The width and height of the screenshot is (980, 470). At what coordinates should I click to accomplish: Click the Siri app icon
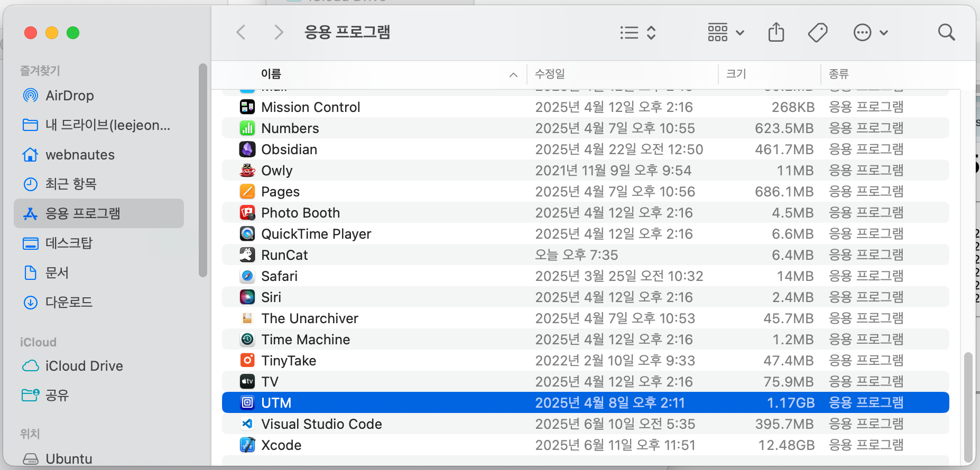247,297
